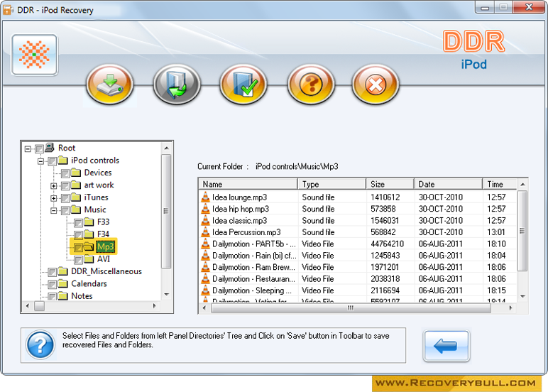Check the Devices folder checkbox
Viewport: 548px width, 392px height.
coord(65,173)
